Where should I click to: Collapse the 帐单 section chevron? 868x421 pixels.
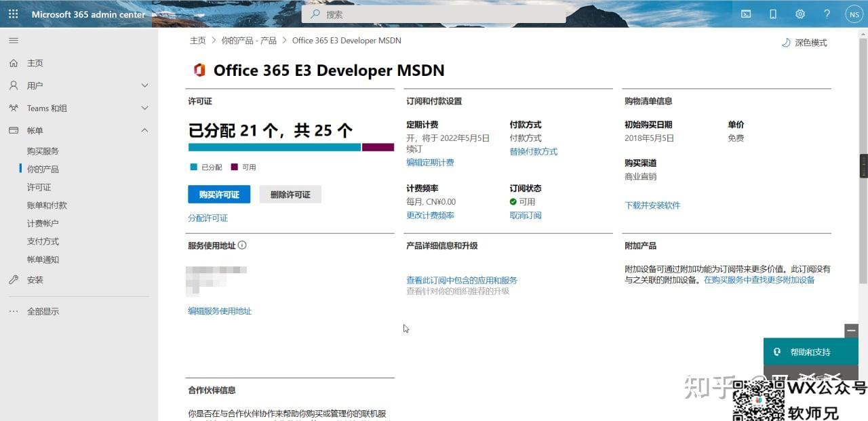coord(144,130)
